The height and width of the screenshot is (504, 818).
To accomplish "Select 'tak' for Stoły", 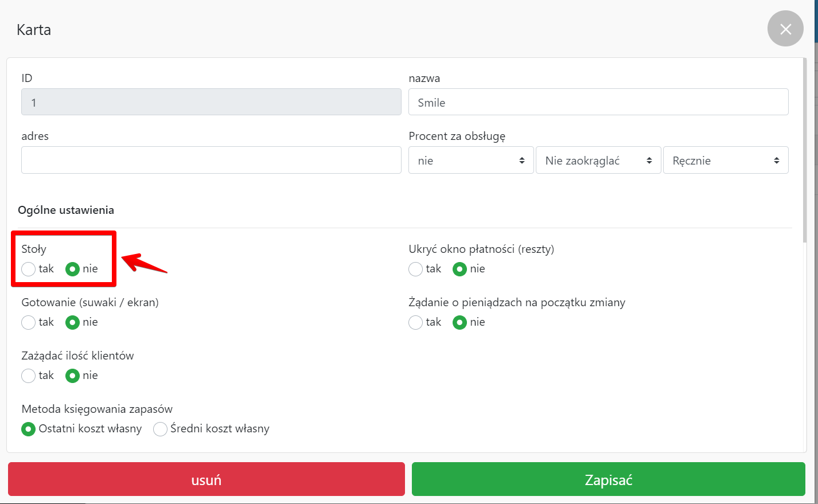I will point(29,269).
